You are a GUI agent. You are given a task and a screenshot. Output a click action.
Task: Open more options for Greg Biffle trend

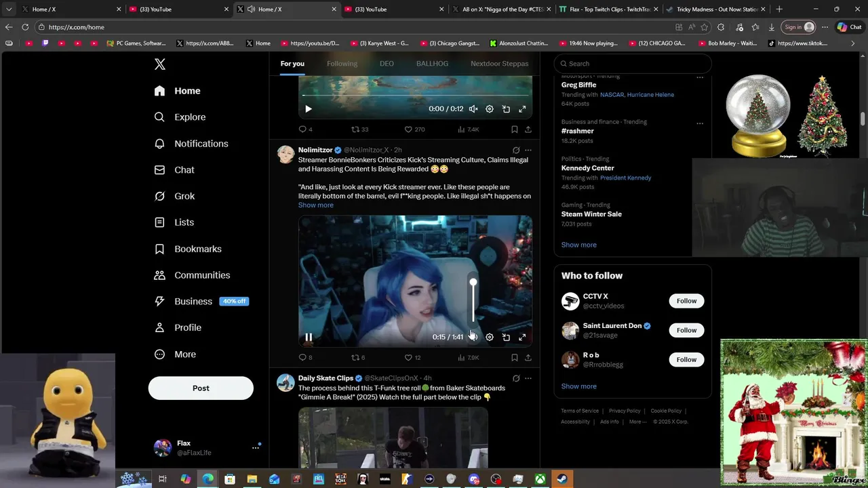click(x=700, y=77)
